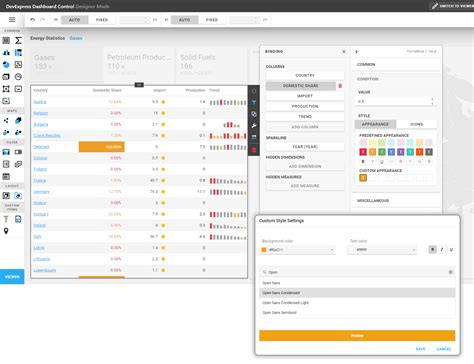Click the Save button in Custom Style Settings
474x364 pixels.
click(x=420, y=349)
